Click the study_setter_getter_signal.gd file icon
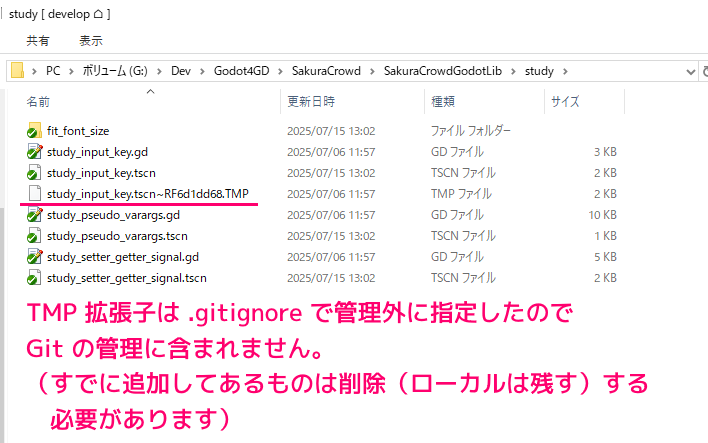This screenshot has width=708, height=443. [35, 257]
